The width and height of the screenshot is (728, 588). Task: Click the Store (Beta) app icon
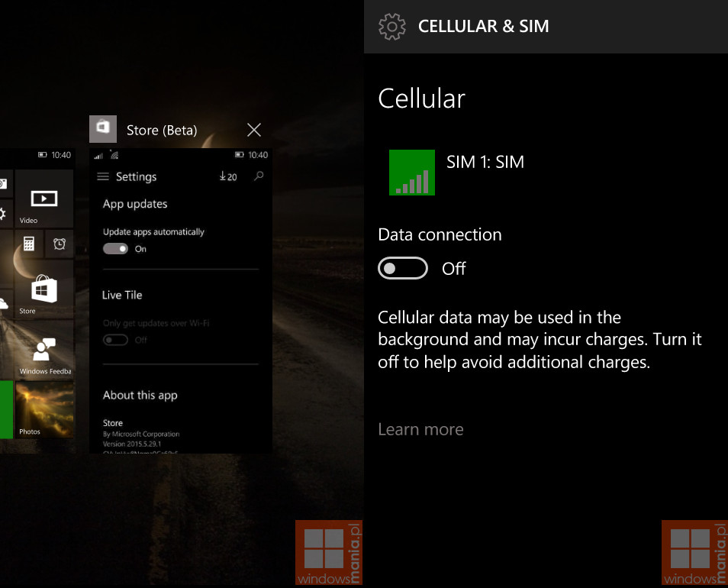pos(103,129)
